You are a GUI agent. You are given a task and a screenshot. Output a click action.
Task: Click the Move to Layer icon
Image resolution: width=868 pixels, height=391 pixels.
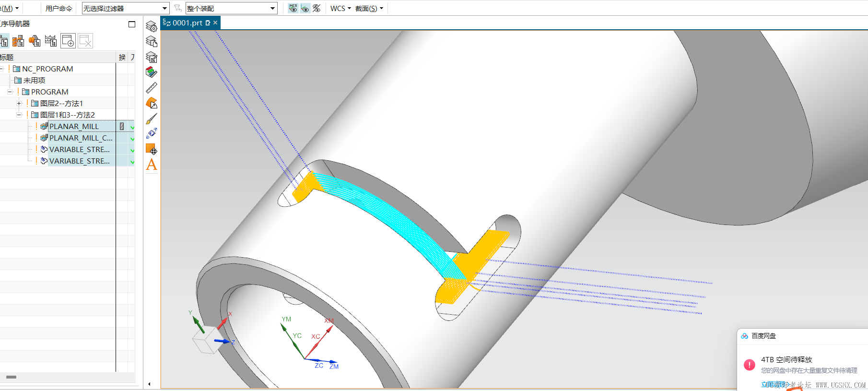pos(152,57)
